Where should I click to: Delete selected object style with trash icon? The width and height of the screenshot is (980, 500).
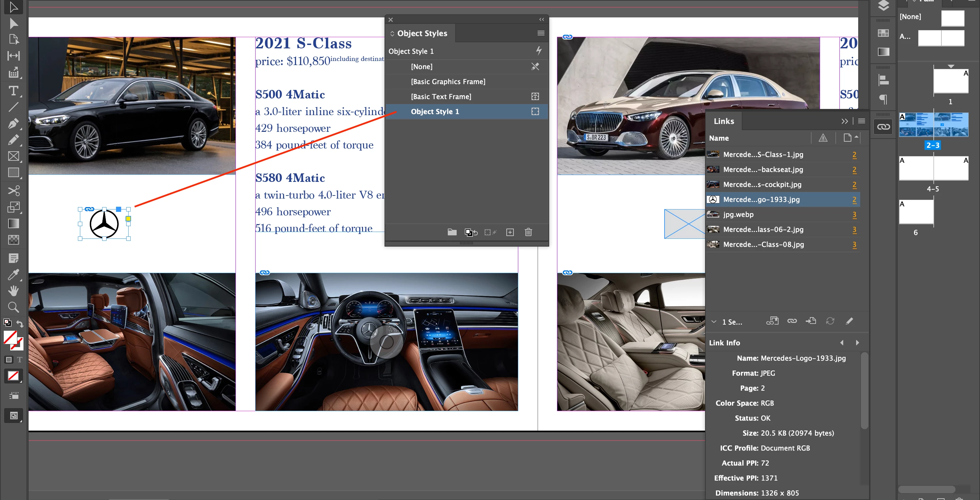(528, 232)
